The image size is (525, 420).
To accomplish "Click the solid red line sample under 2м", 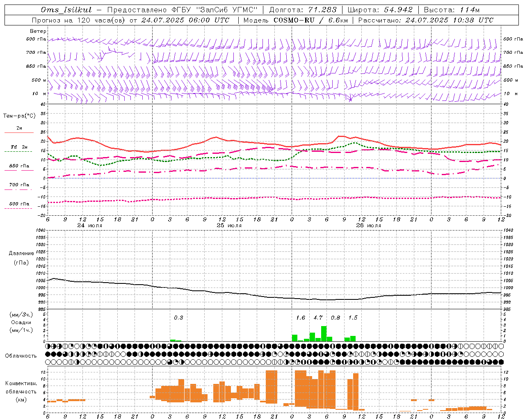I will (19, 132).
